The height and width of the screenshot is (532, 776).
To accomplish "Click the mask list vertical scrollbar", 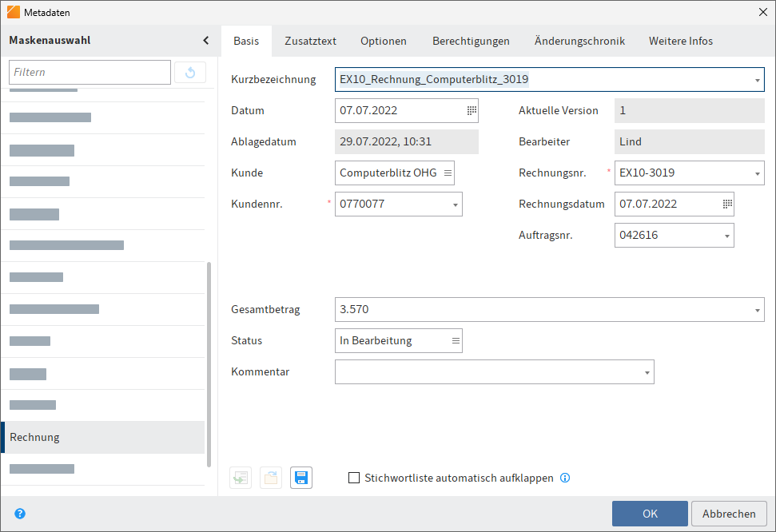I will tap(209, 363).
